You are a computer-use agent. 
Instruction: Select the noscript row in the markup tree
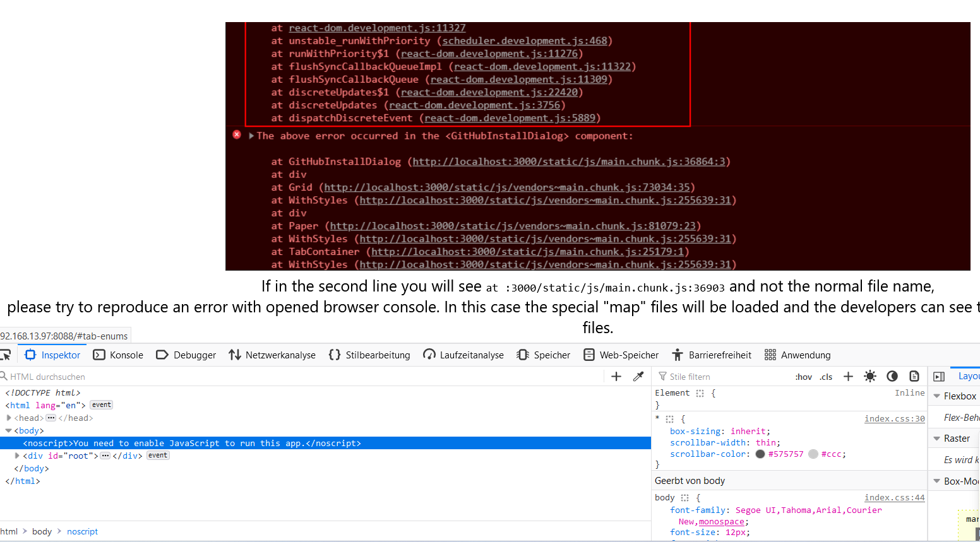coord(325,443)
